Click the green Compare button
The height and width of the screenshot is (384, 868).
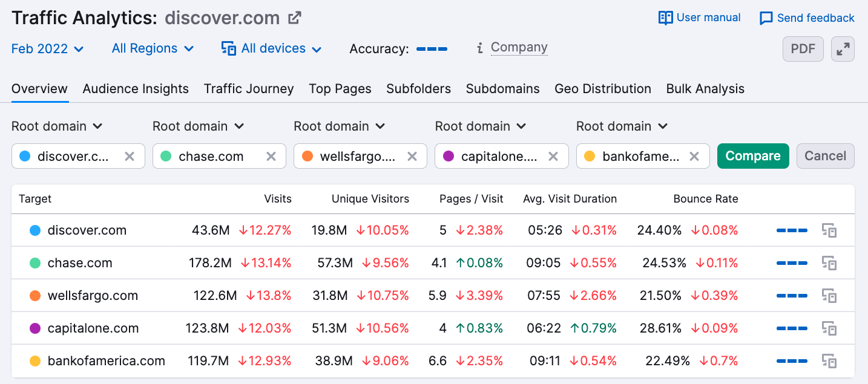(753, 156)
